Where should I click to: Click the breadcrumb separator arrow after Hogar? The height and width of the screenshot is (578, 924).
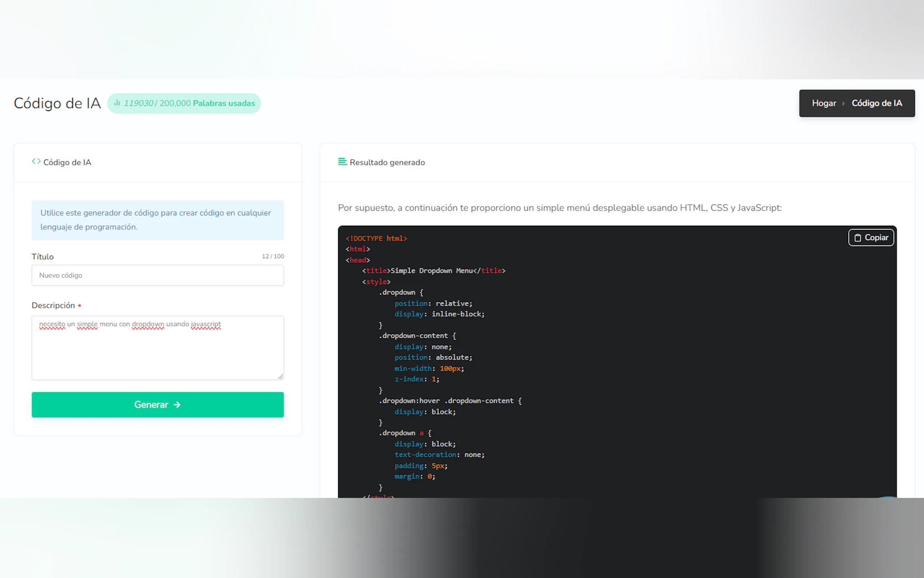pos(843,103)
